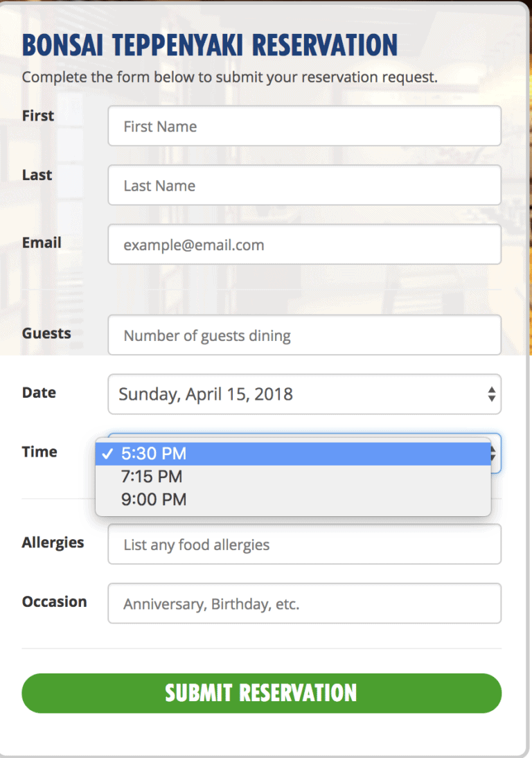Open the Date dropdown showing Sunday, April 15
Viewport: 532px width, 758px height.
click(304, 394)
